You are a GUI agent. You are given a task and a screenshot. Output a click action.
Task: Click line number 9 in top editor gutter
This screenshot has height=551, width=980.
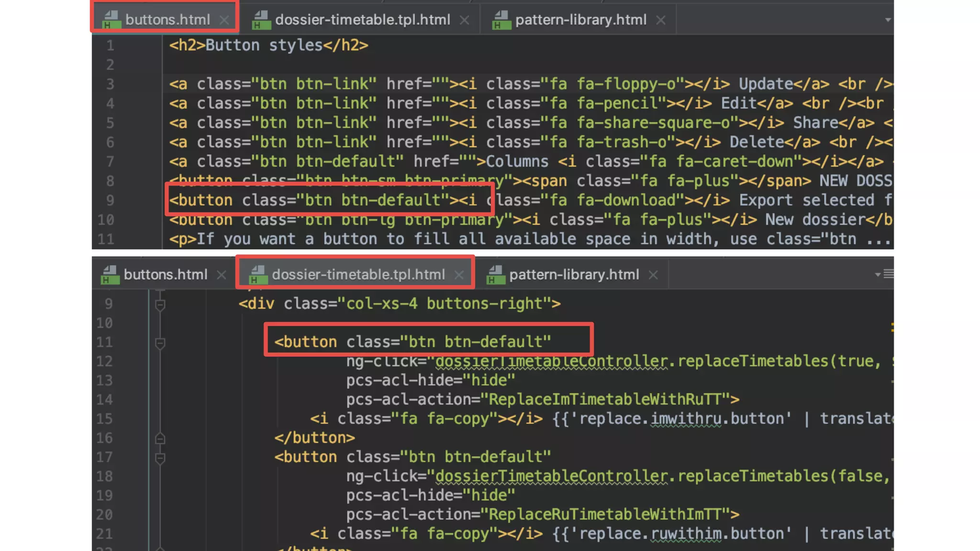(x=110, y=200)
